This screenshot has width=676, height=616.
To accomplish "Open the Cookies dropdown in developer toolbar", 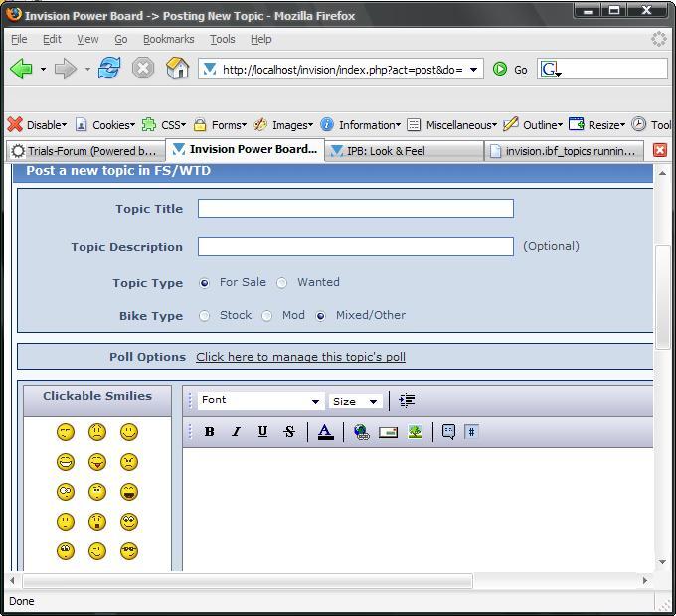I will (x=105, y=125).
